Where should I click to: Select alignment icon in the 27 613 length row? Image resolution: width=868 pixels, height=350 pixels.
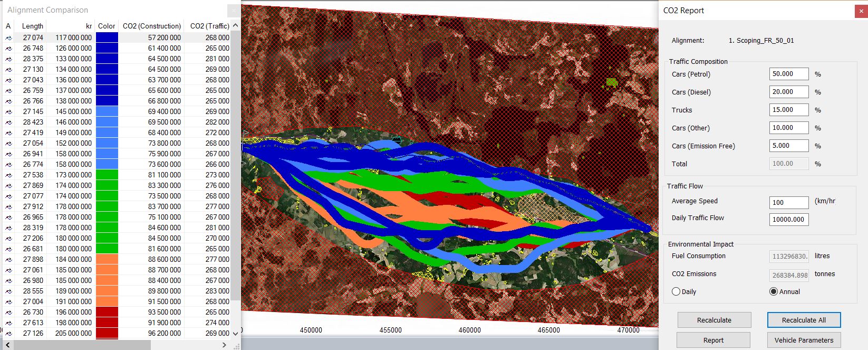[x=8, y=323]
